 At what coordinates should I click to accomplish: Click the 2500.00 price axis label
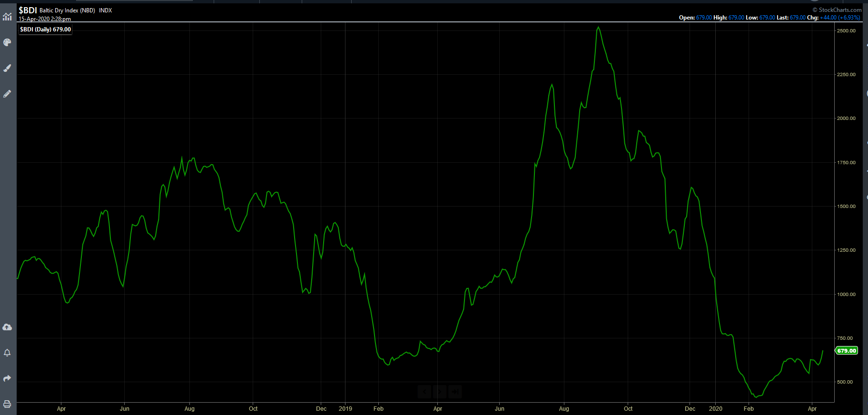click(846, 30)
